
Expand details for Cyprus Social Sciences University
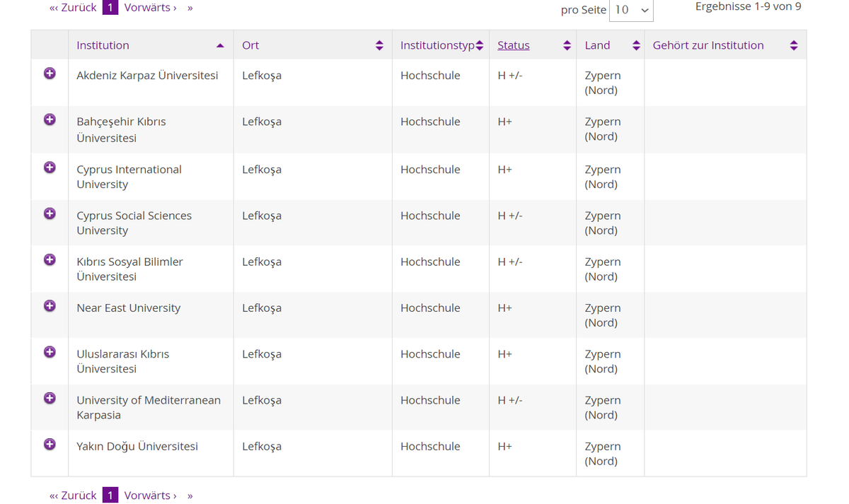[50, 213]
